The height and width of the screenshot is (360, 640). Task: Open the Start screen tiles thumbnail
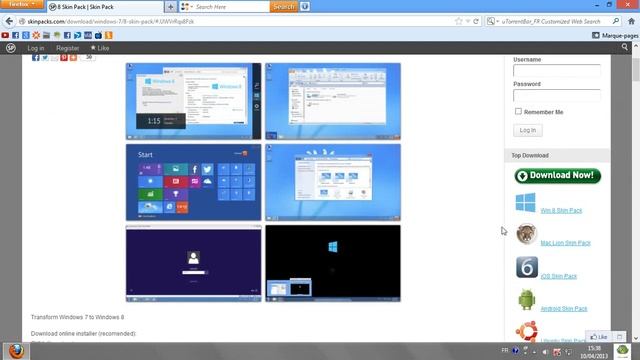pos(193,182)
